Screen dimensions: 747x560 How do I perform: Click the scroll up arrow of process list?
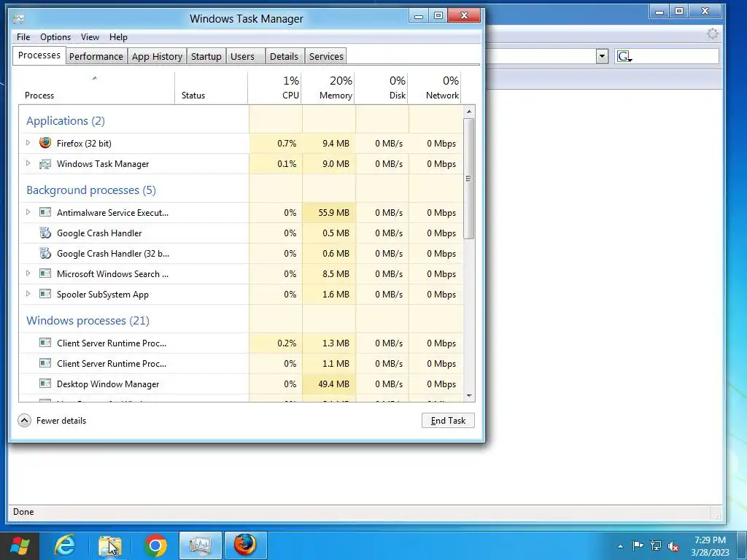pos(469,112)
